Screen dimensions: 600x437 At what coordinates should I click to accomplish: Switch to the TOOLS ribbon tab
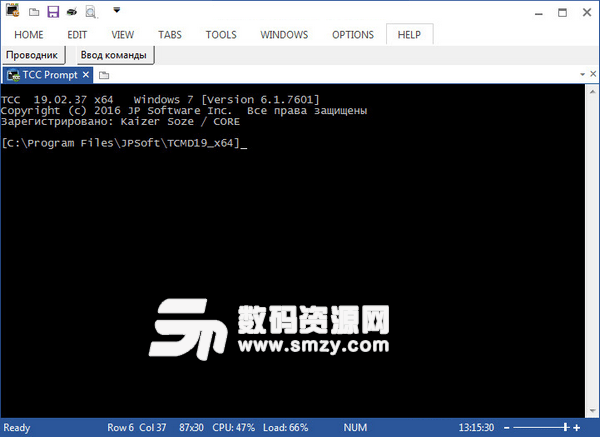point(221,35)
